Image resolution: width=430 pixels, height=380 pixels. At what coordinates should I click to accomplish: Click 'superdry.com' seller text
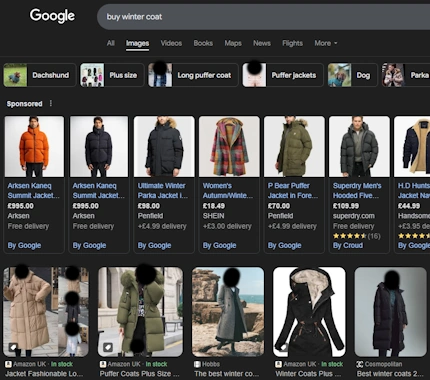pyautogui.click(x=354, y=216)
